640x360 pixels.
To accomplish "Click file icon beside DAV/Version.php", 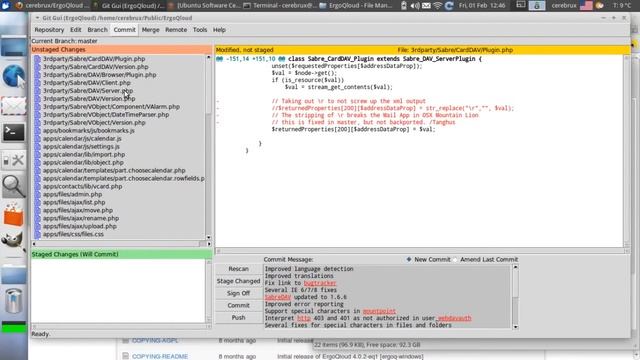I will [x=38, y=99].
